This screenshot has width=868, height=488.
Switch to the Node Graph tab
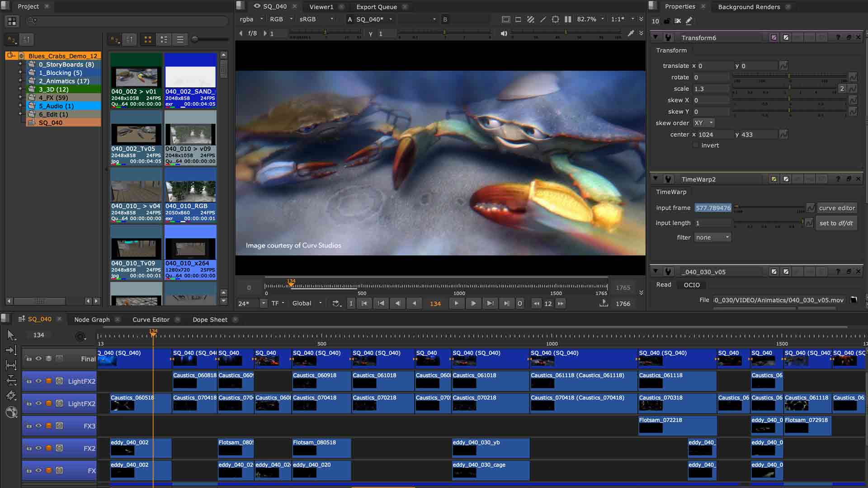(x=92, y=319)
